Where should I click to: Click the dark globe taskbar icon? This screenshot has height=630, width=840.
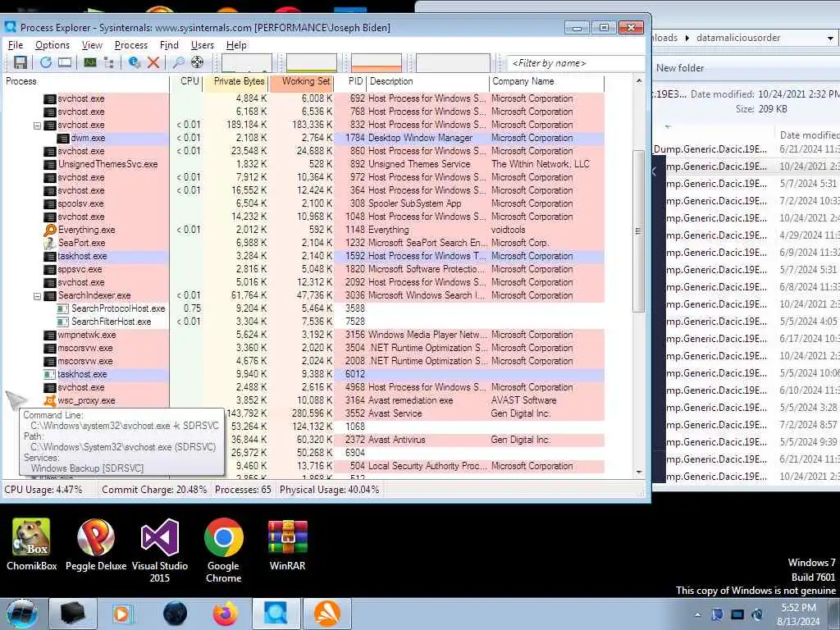(x=175, y=614)
